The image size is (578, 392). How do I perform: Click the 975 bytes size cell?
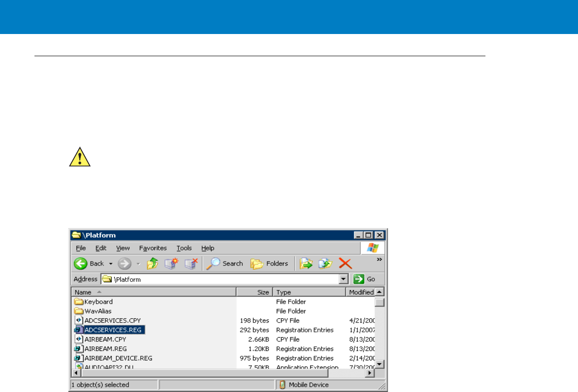(x=255, y=358)
